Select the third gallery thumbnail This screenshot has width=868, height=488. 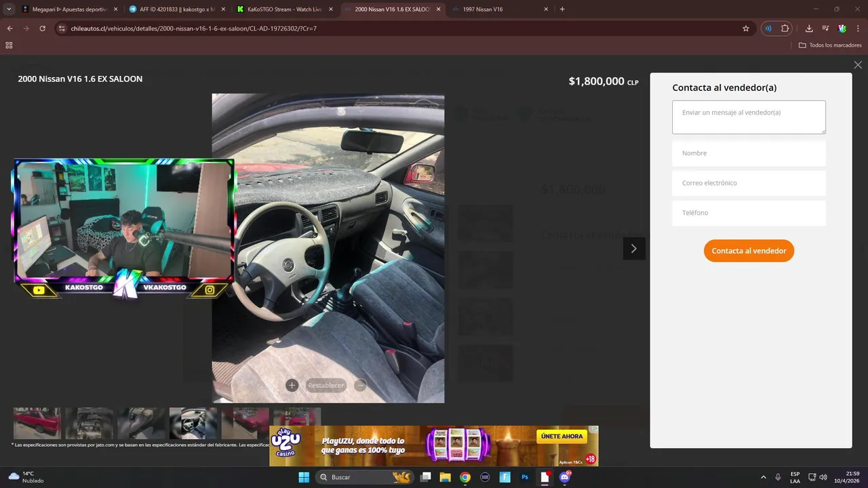141,423
